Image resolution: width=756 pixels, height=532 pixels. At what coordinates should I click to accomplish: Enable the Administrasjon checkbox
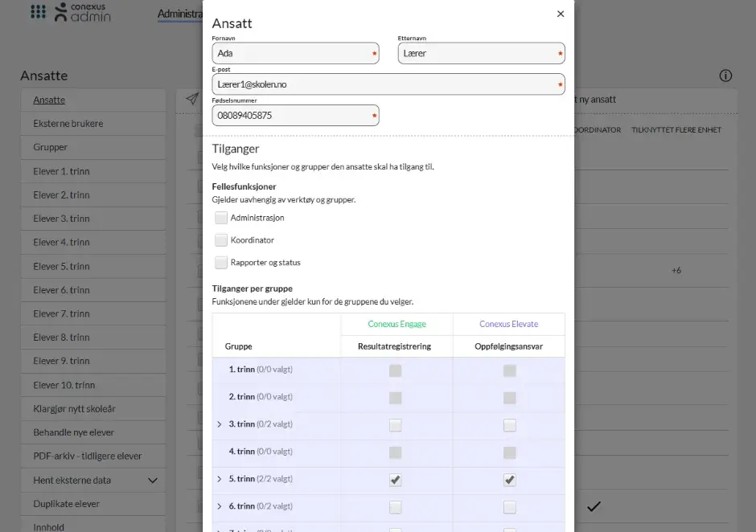pos(221,218)
